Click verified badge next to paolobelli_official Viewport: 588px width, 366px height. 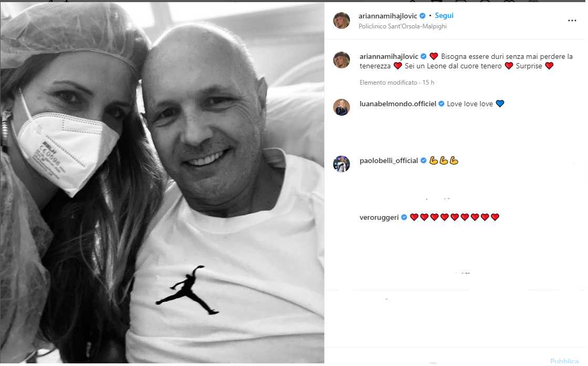pyautogui.click(x=424, y=161)
